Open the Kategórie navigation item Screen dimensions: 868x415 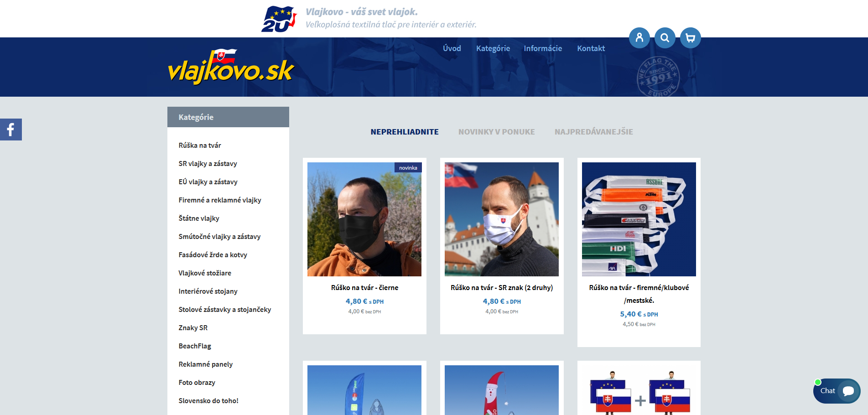coord(493,48)
